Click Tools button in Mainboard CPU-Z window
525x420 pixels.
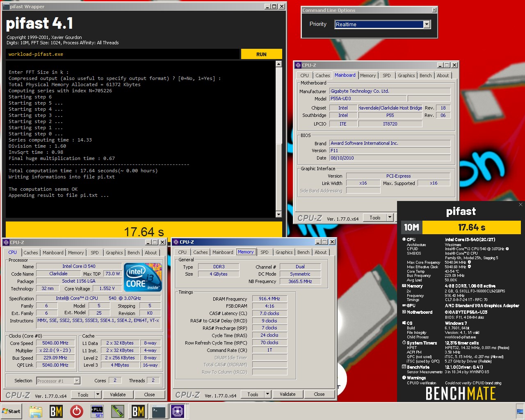click(375, 218)
